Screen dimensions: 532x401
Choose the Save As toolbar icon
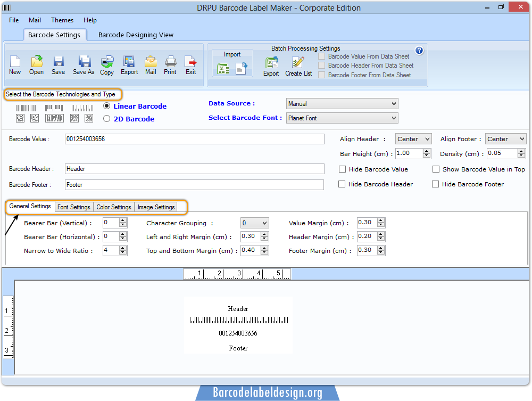click(84, 61)
